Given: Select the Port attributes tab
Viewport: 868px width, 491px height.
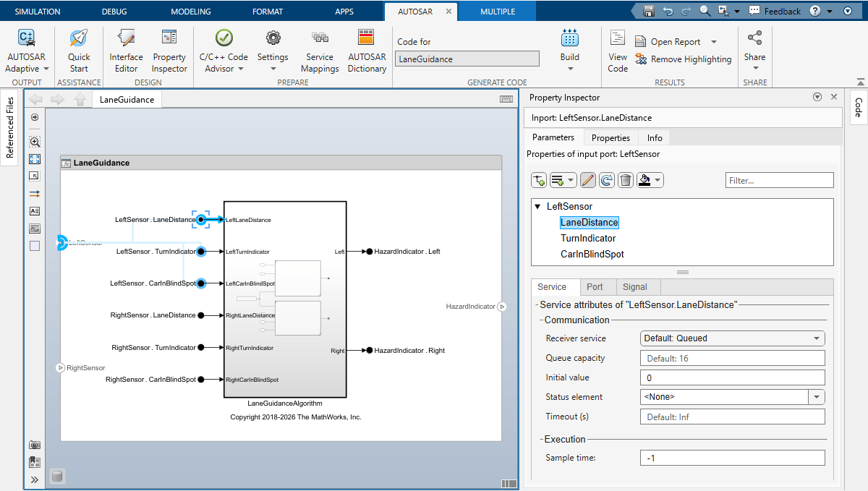Looking at the screenshot, I should coord(595,287).
